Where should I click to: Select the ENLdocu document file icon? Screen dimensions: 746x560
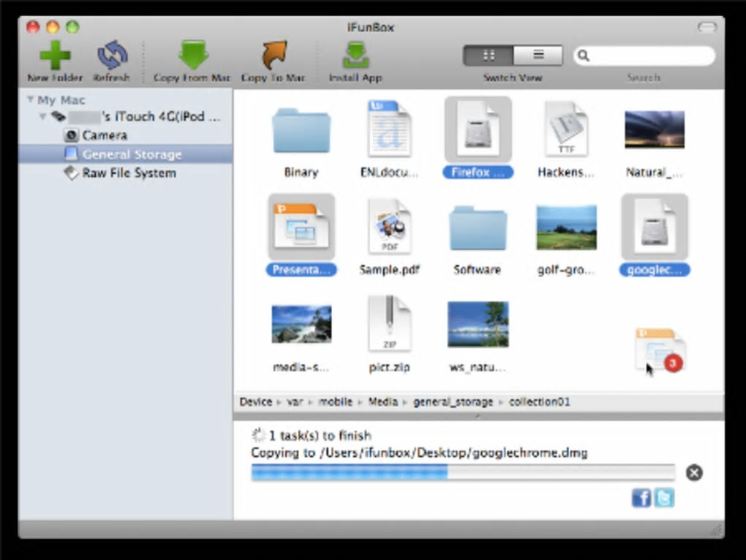[x=389, y=129]
